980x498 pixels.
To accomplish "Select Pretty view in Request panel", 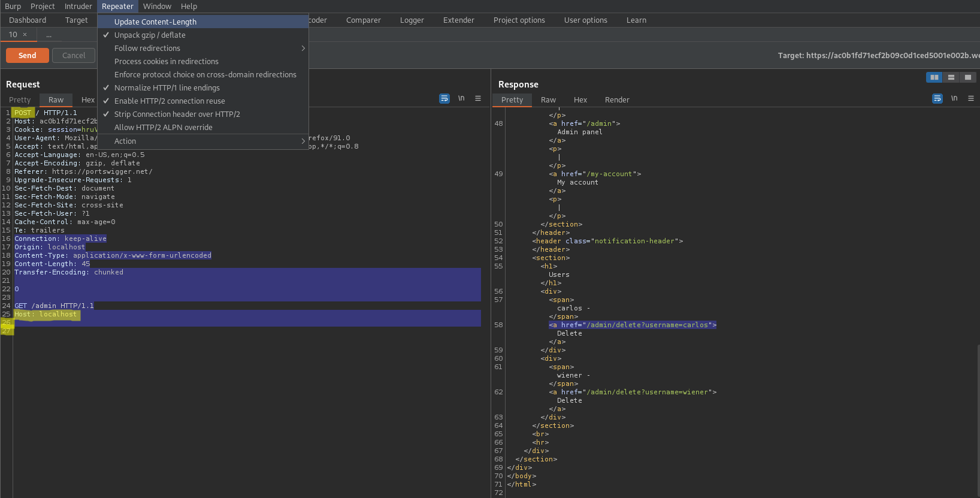I will [20, 100].
